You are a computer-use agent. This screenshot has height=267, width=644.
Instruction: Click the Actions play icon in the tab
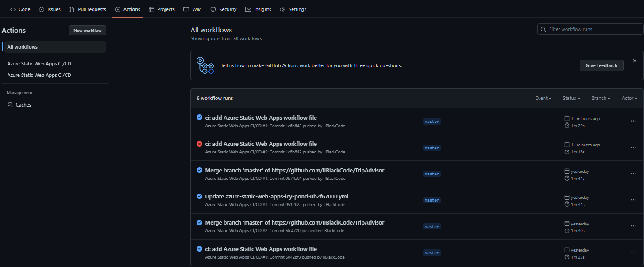[x=118, y=9]
